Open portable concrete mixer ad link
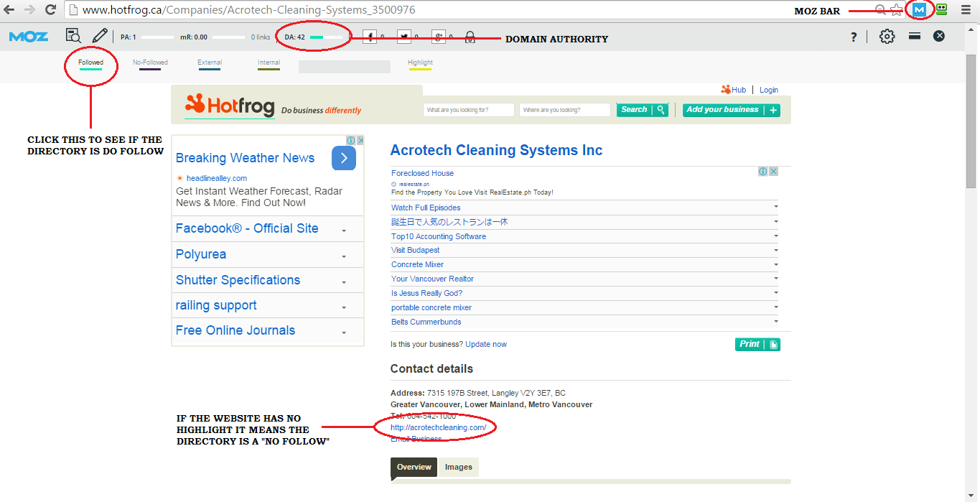Screen dimensions: 980x502 point(431,307)
